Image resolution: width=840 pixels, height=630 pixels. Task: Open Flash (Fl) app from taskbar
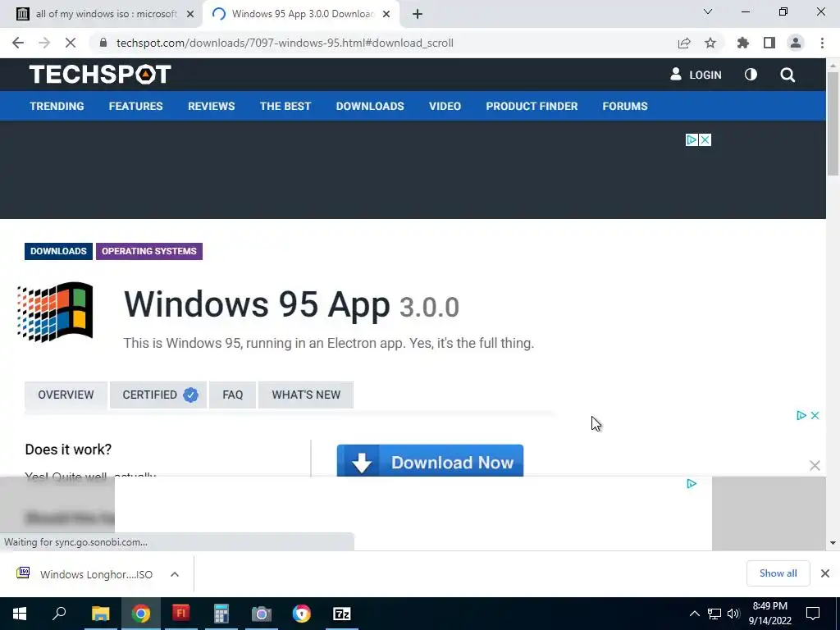point(181,614)
